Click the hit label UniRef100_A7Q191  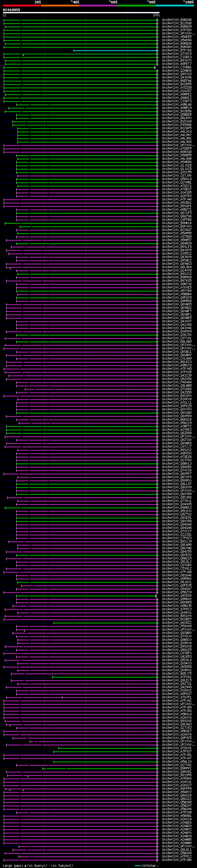[177, 748]
